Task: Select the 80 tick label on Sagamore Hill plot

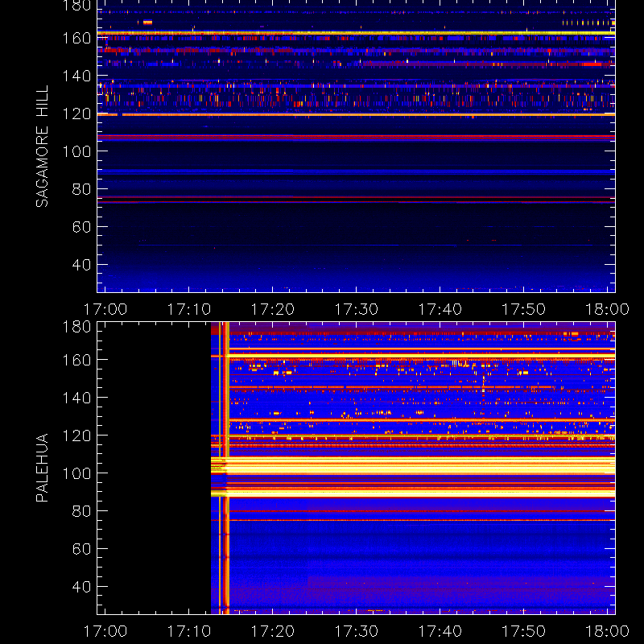Action: (81, 189)
